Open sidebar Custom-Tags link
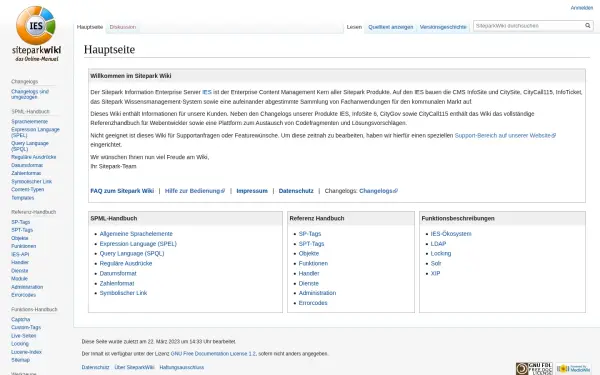Viewport: 600px width, 375px height. coord(26,327)
